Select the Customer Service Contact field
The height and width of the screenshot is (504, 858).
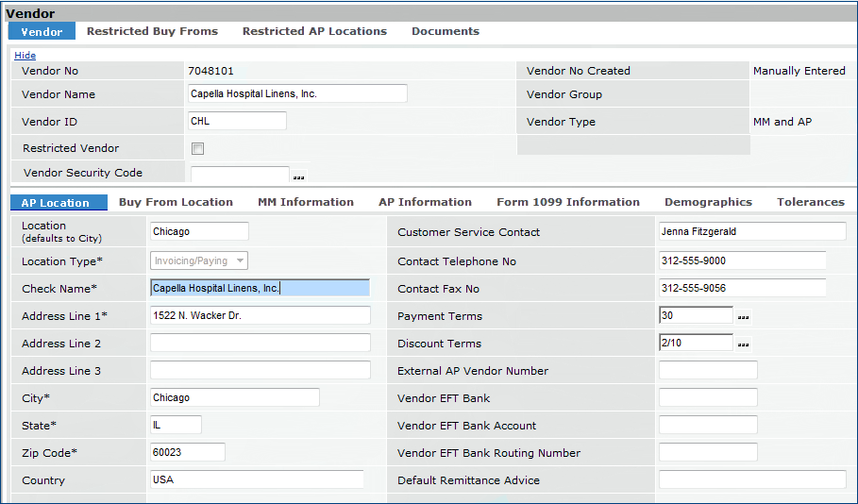pos(751,231)
